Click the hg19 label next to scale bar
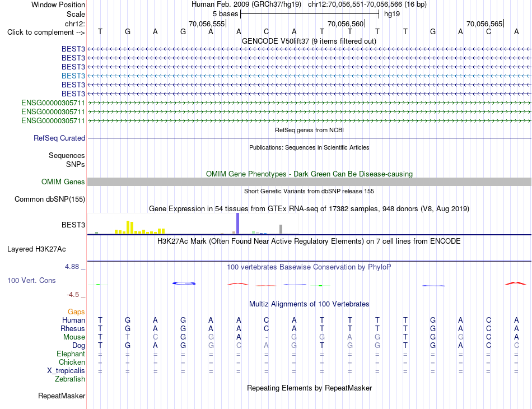This screenshot has height=409, width=532. [x=392, y=14]
